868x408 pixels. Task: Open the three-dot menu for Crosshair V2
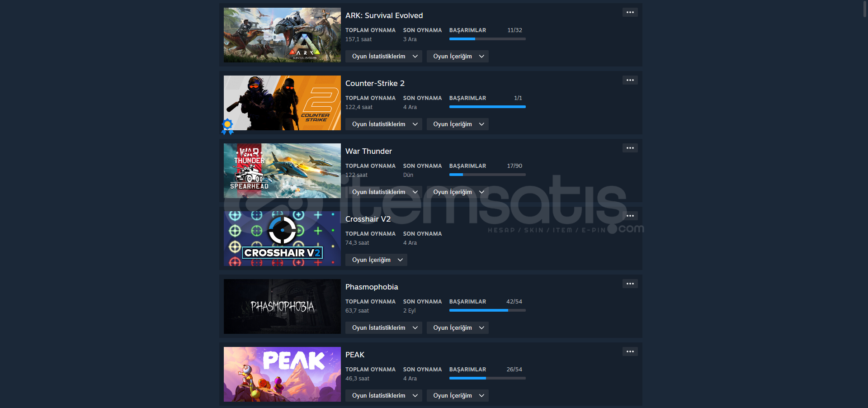(630, 216)
